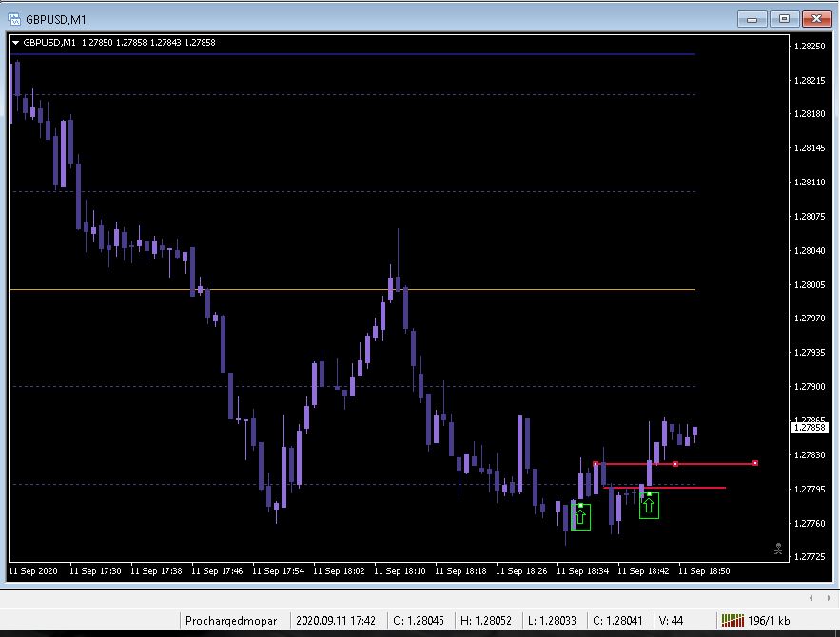Click the second green buy arrow signal
This screenshot has width=840, height=637.
point(650,505)
